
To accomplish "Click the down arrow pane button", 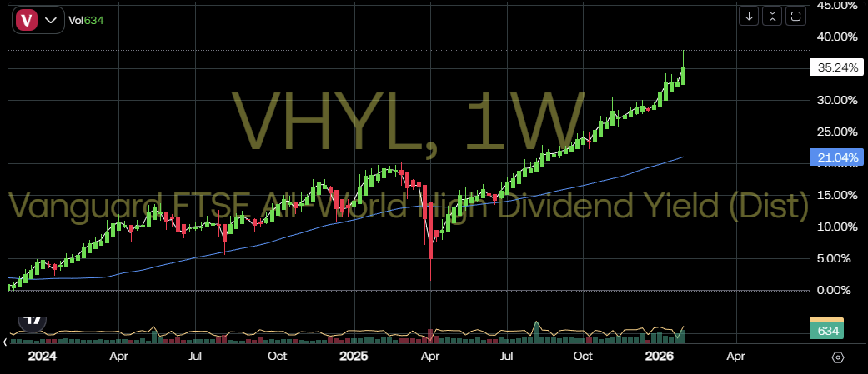I will click(x=750, y=16).
